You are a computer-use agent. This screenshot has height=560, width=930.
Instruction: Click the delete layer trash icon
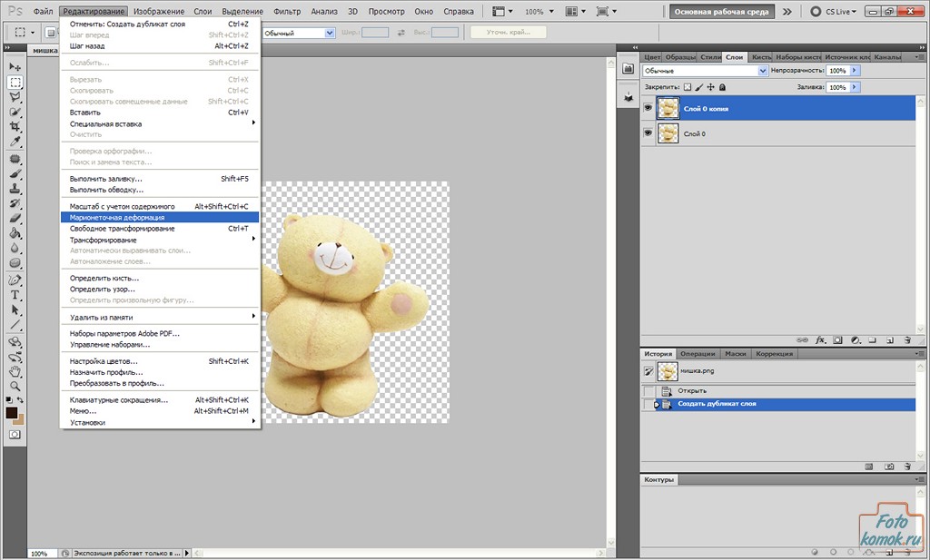(x=906, y=339)
